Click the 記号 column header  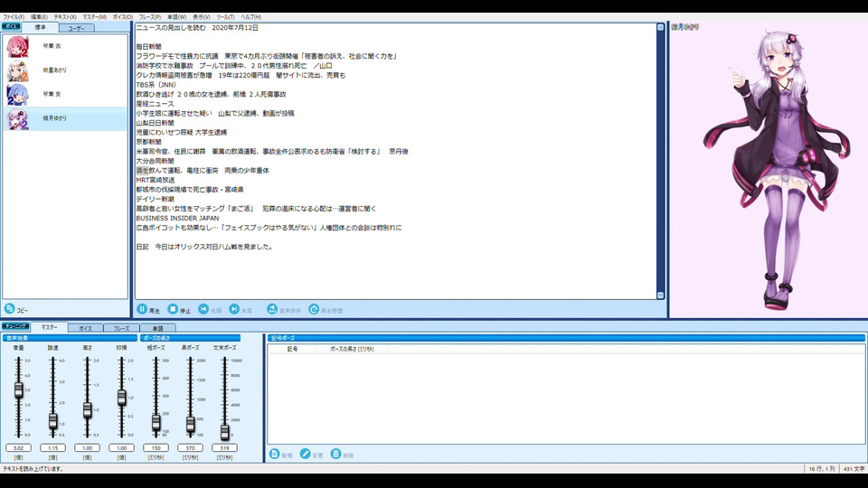[x=292, y=349]
